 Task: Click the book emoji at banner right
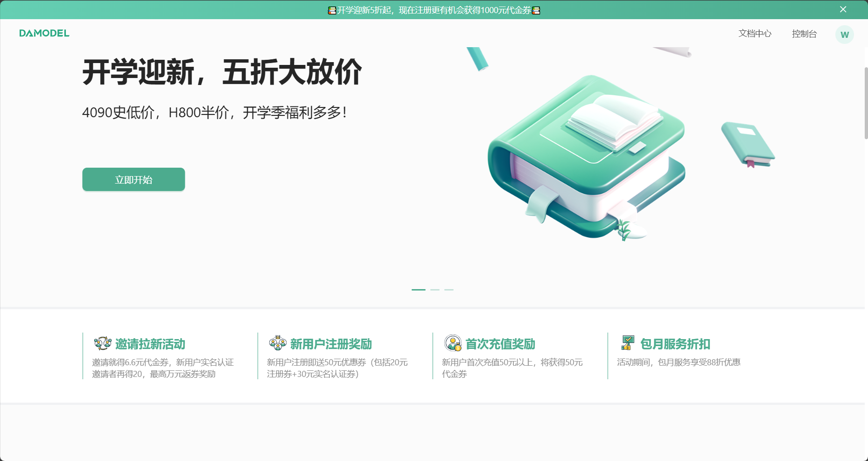[536, 9]
